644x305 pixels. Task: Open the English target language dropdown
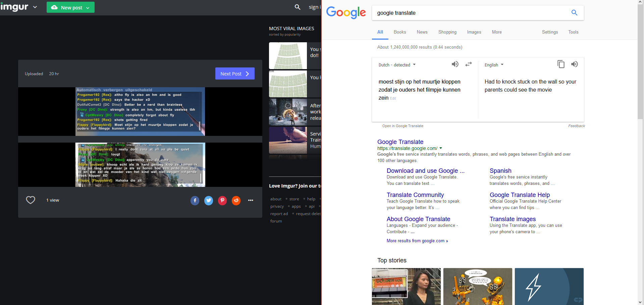tap(494, 65)
